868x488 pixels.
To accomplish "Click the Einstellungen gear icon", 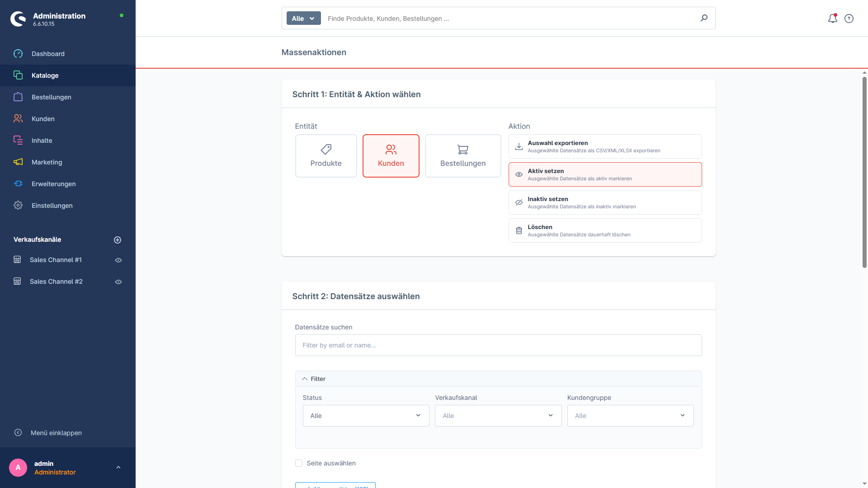I will 18,206.
